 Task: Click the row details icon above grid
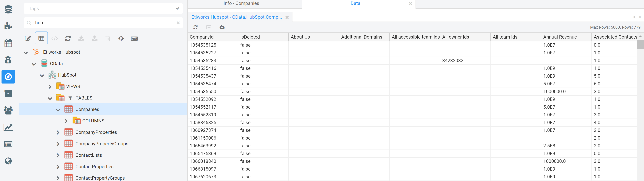(x=209, y=27)
